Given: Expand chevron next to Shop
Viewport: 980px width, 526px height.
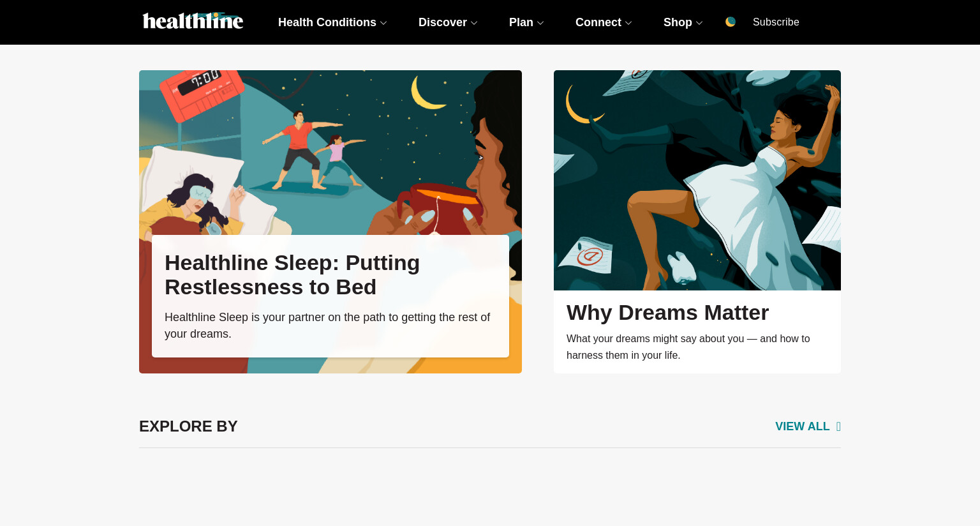Looking at the screenshot, I should (699, 23).
